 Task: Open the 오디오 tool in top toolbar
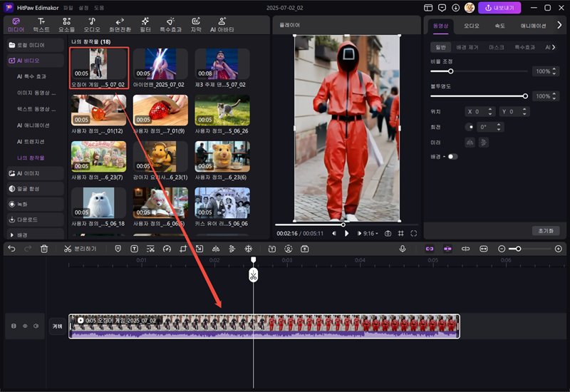92,25
